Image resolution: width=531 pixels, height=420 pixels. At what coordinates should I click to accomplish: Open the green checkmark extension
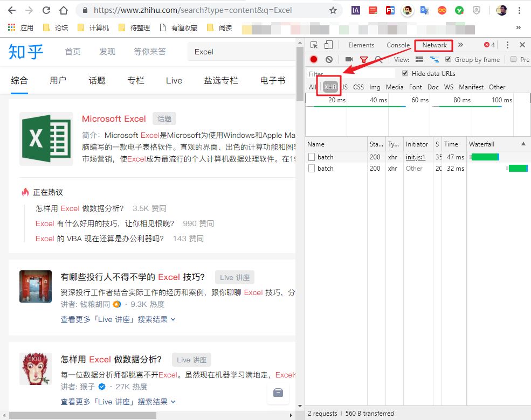[x=459, y=10]
